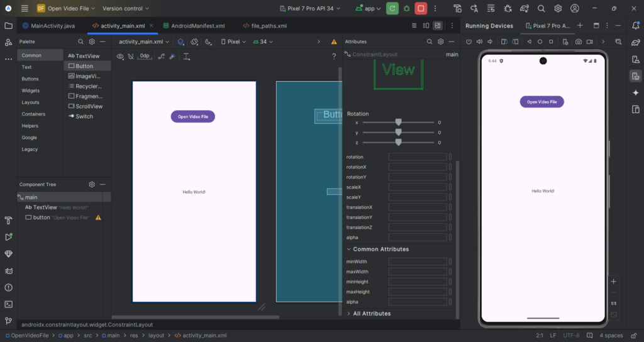The height and width of the screenshot is (342, 644).
Task: Click rotation x slider handle
Action: [398, 123]
